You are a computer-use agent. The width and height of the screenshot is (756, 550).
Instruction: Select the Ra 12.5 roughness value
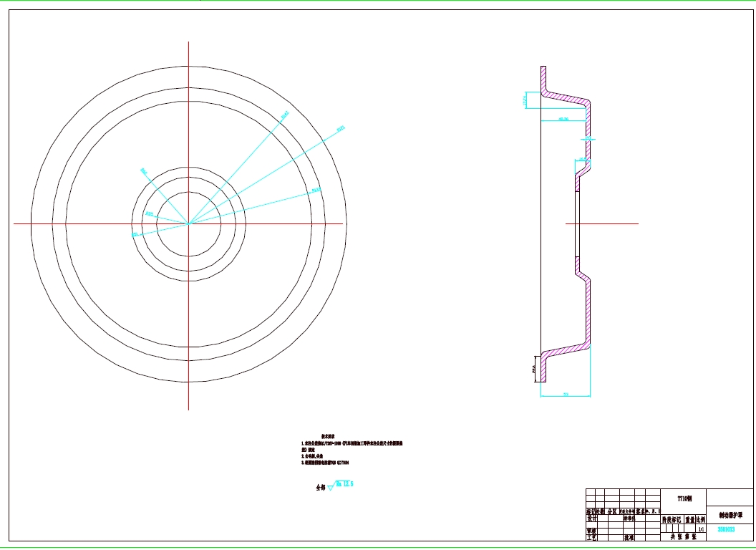click(x=345, y=484)
